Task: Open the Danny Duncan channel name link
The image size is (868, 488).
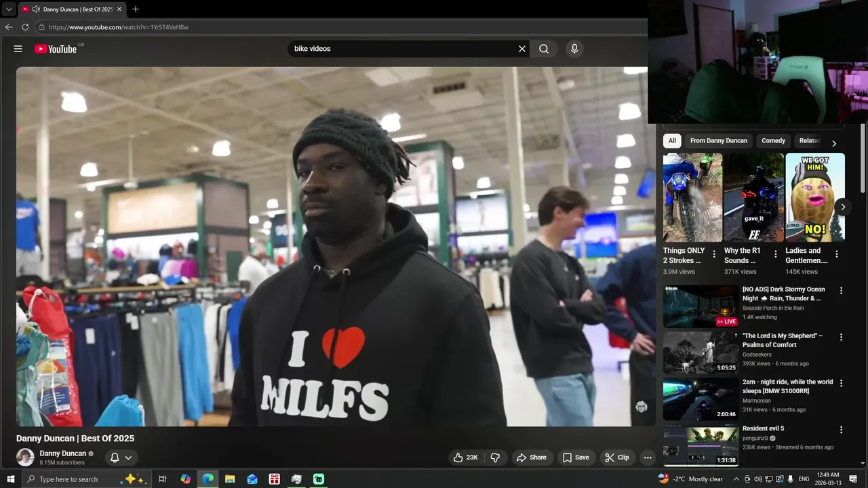Action: (x=63, y=453)
